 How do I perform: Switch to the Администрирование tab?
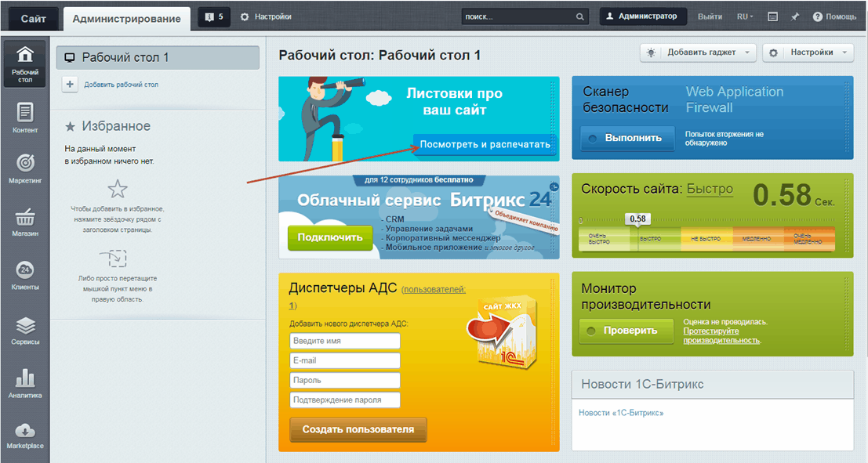[x=127, y=19]
